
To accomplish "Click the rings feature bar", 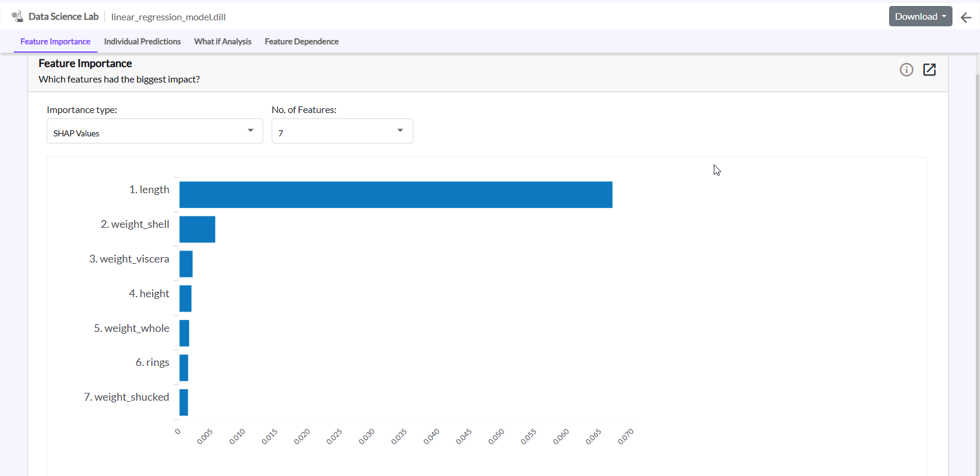I will [x=184, y=368].
